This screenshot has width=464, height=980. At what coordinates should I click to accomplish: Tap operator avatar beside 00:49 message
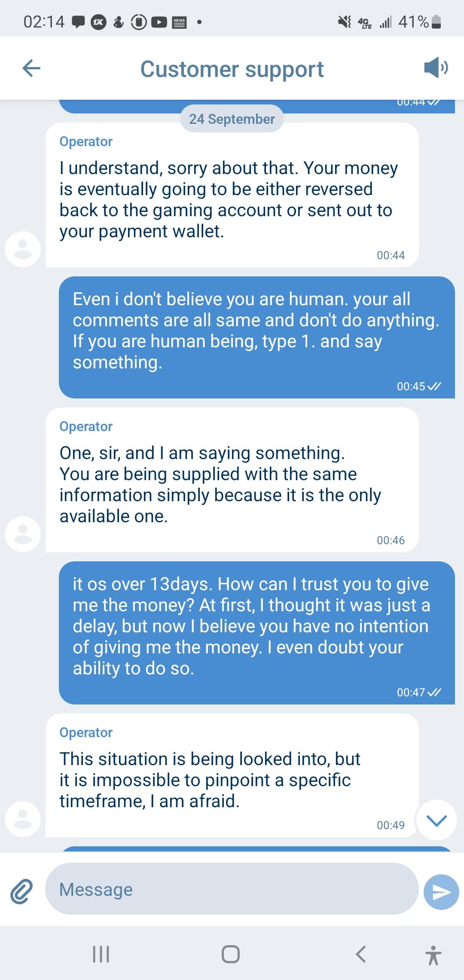[x=23, y=819]
